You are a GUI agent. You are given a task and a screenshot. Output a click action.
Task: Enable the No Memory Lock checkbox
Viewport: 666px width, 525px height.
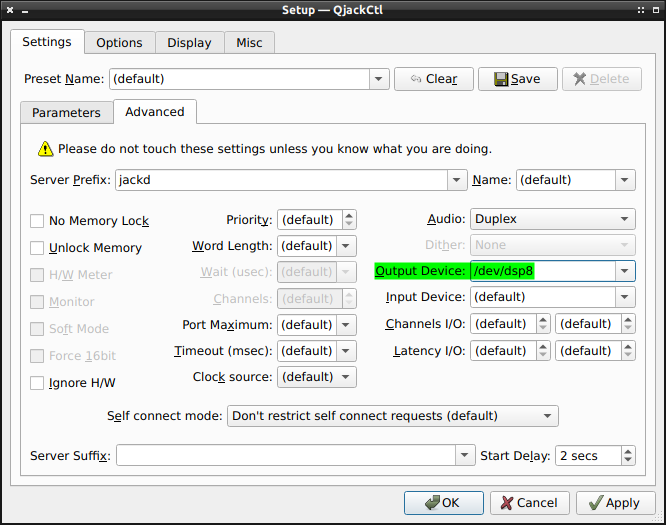coord(37,221)
